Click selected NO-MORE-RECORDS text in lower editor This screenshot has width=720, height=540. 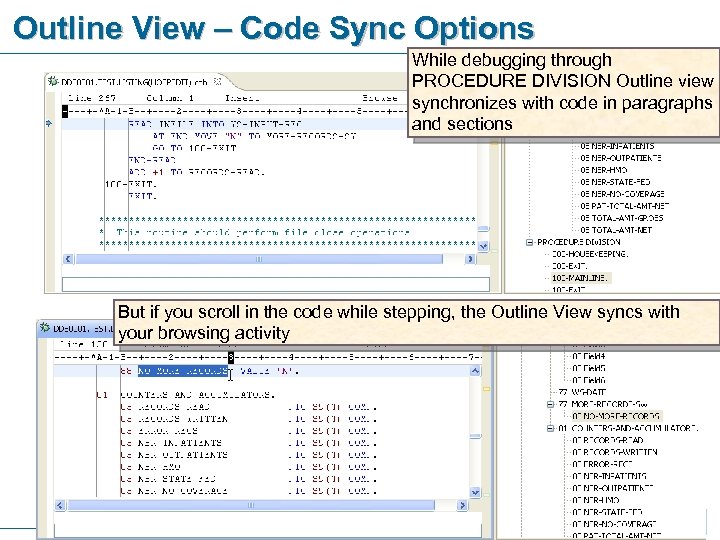(x=183, y=371)
